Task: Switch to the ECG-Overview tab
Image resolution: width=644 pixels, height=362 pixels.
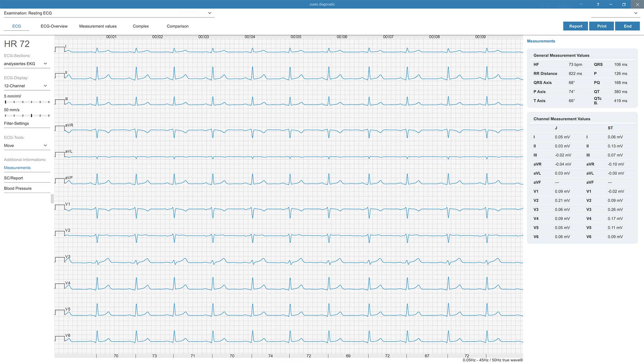Action: click(x=54, y=26)
